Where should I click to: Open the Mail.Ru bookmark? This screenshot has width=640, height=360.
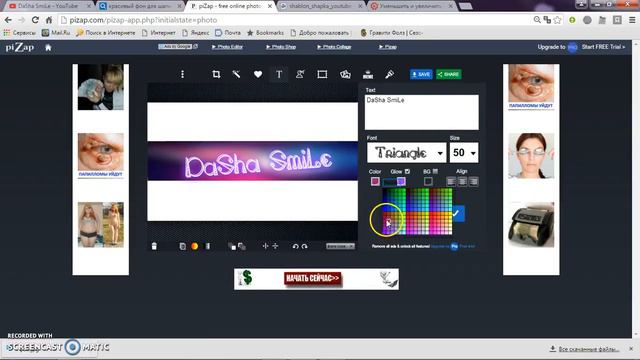56,33
